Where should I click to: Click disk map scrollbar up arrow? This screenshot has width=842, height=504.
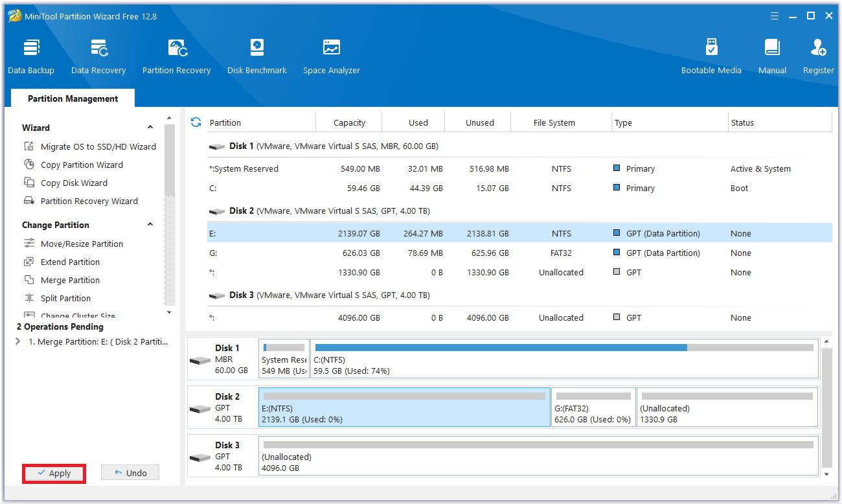826,341
